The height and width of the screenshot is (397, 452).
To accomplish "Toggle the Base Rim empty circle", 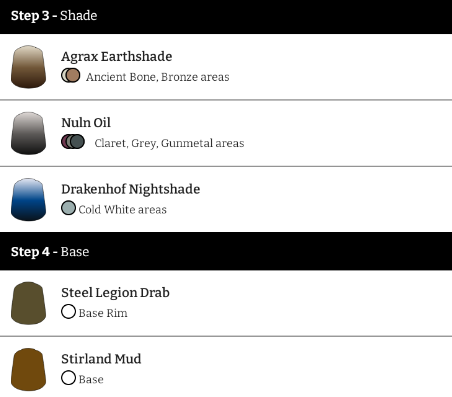I will (68, 312).
